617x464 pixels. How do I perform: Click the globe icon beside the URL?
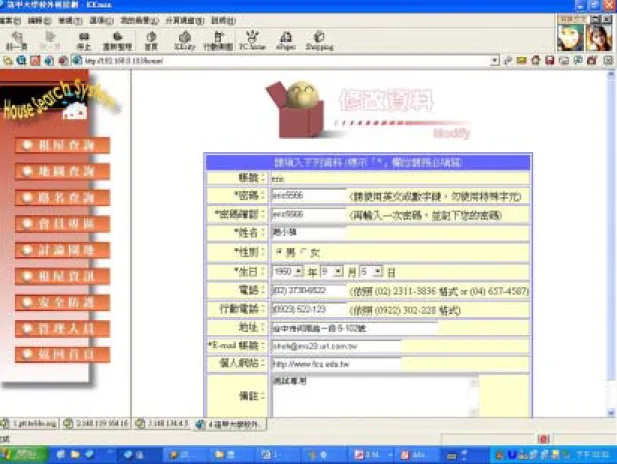77,61
